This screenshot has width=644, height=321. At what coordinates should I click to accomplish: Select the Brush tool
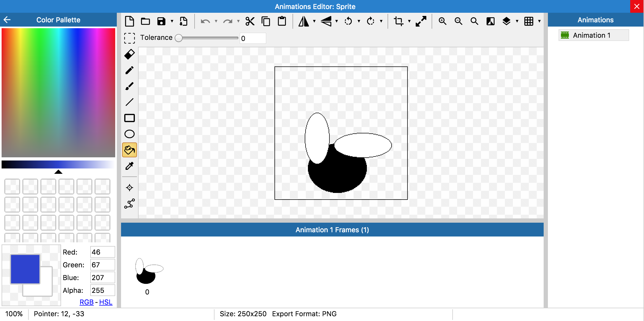[x=129, y=86]
